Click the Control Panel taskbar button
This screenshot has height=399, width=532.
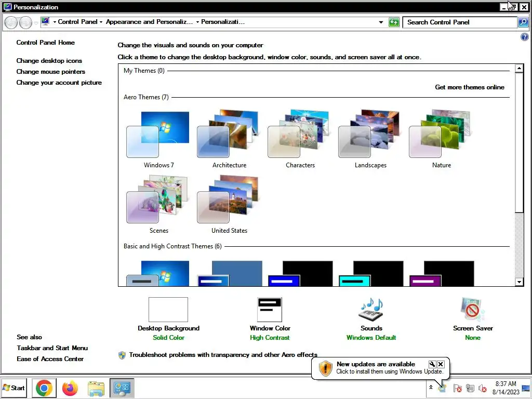[122, 388]
